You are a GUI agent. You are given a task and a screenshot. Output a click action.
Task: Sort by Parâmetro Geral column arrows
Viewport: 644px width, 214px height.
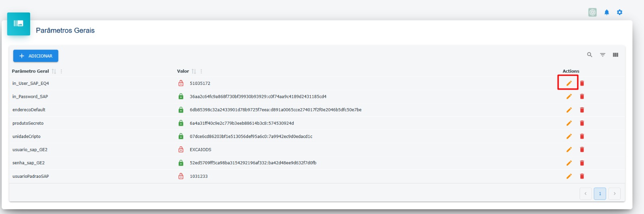pos(54,71)
